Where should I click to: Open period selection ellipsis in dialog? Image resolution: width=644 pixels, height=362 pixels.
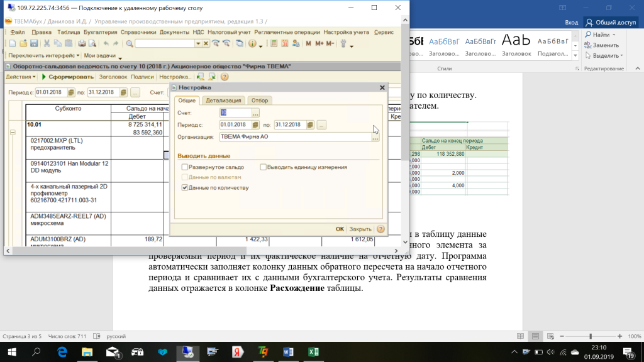[x=321, y=125]
